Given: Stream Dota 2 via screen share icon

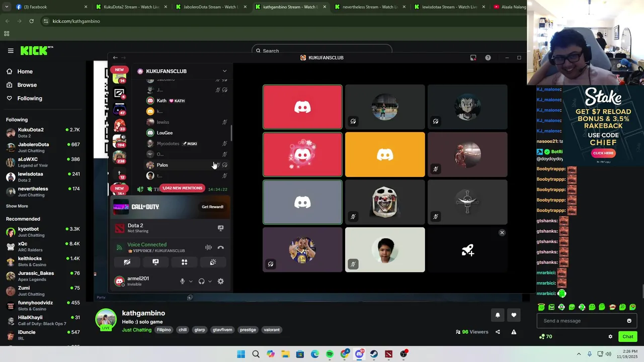Looking at the screenshot, I should pos(220,228).
